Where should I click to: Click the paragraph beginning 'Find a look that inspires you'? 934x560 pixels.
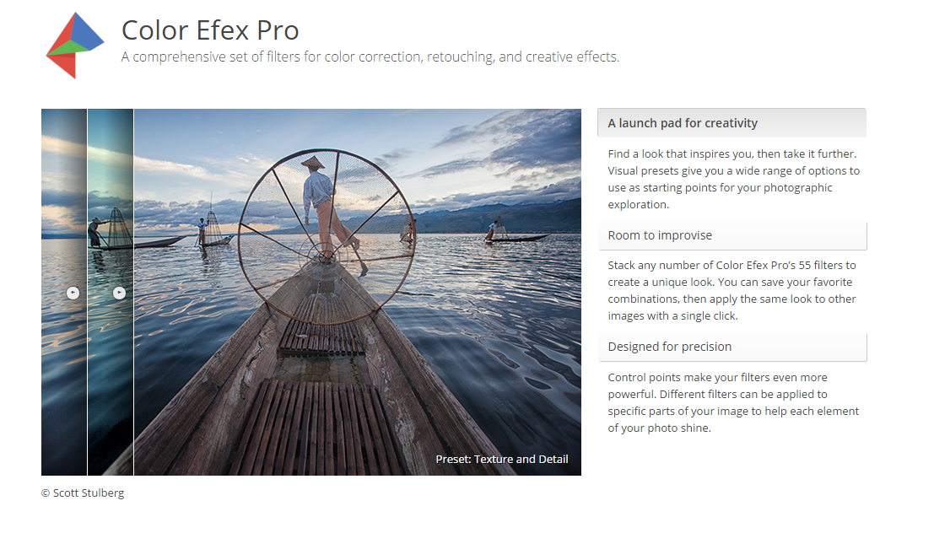click(x=733, y=179)
